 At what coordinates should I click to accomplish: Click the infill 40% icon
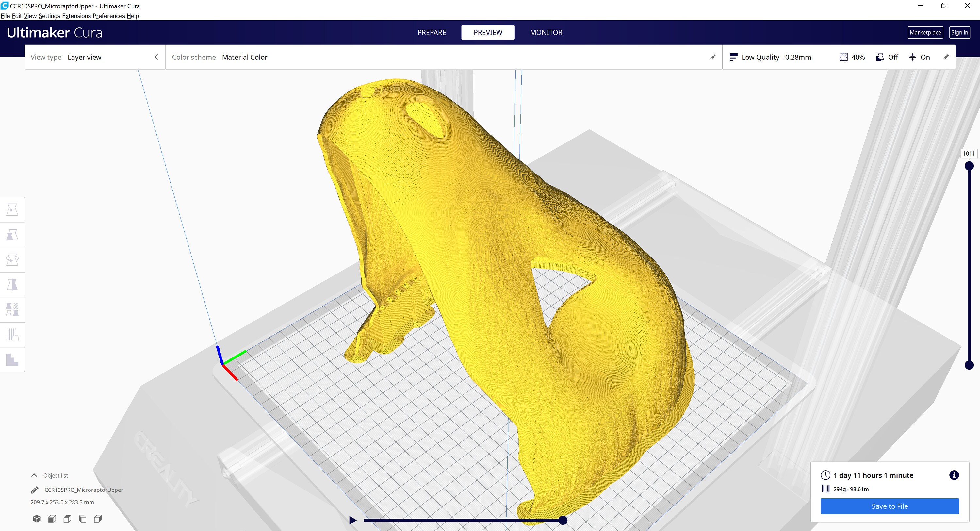click(x=843, y=57)
